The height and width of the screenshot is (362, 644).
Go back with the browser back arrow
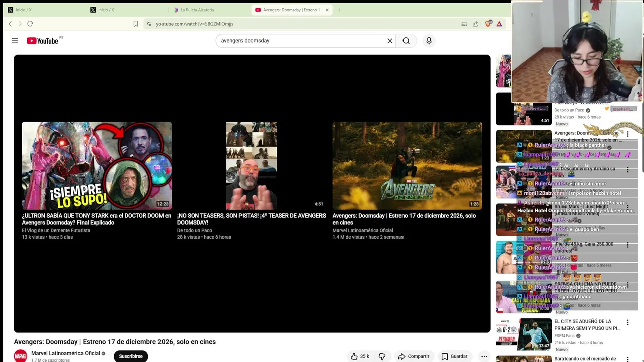tap(10, 24)
